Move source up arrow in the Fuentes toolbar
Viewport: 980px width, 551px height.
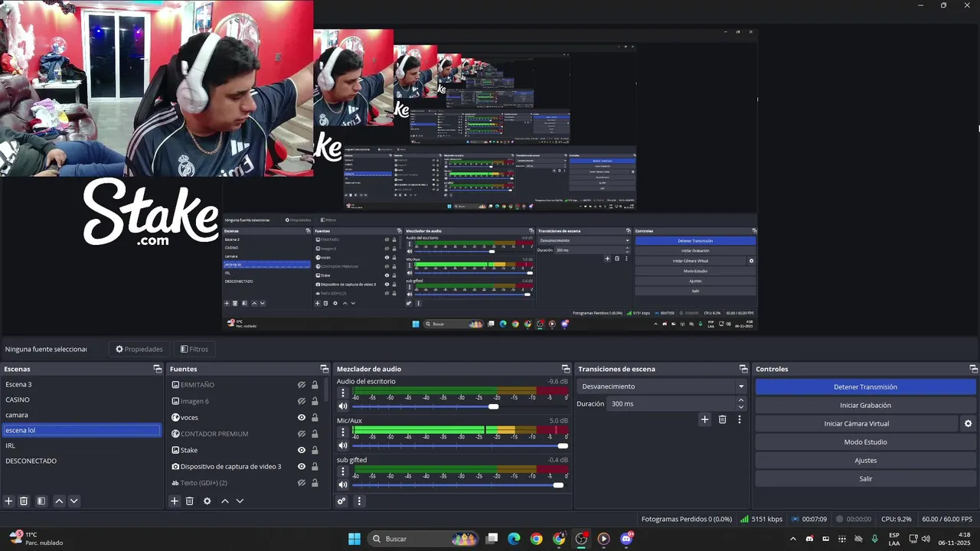coord(225,501)
